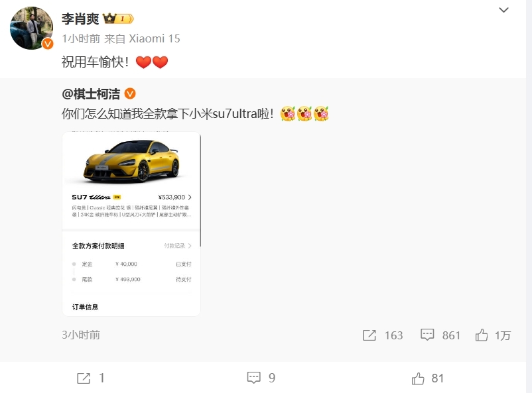Click 李肖爽's profile avatar
532x393 pixels.
32,28
